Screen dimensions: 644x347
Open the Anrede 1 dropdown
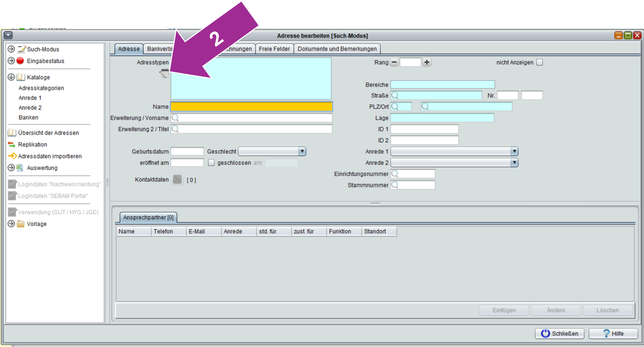[514, 151]
